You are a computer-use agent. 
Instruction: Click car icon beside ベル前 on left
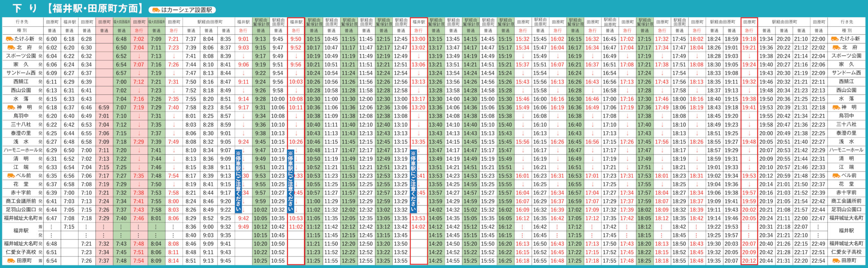click(11, 176)
